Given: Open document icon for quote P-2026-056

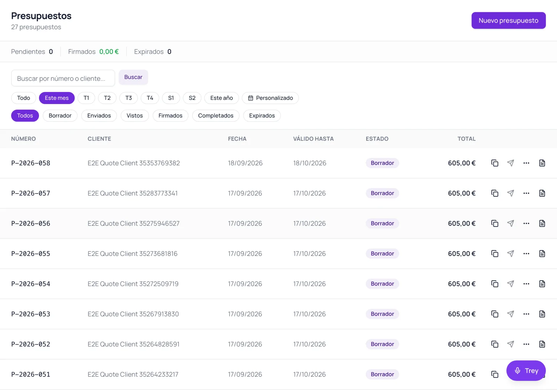Looking at the screenshot, I should (542, 224).
